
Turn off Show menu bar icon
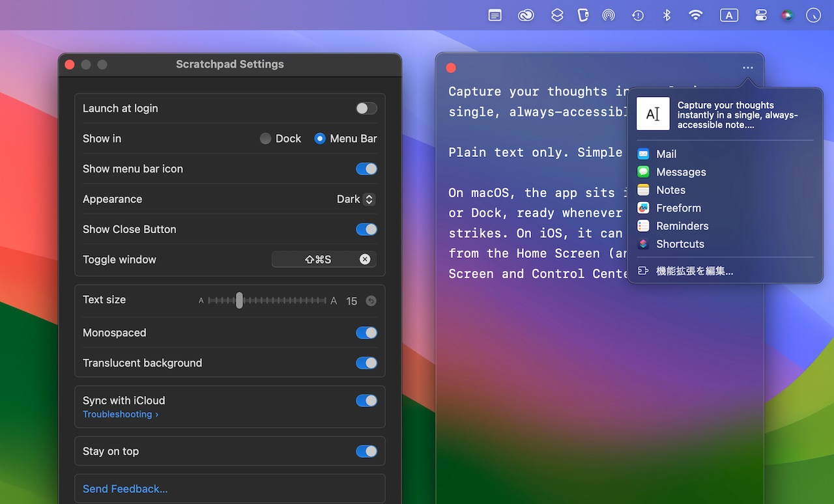point(366,169)
